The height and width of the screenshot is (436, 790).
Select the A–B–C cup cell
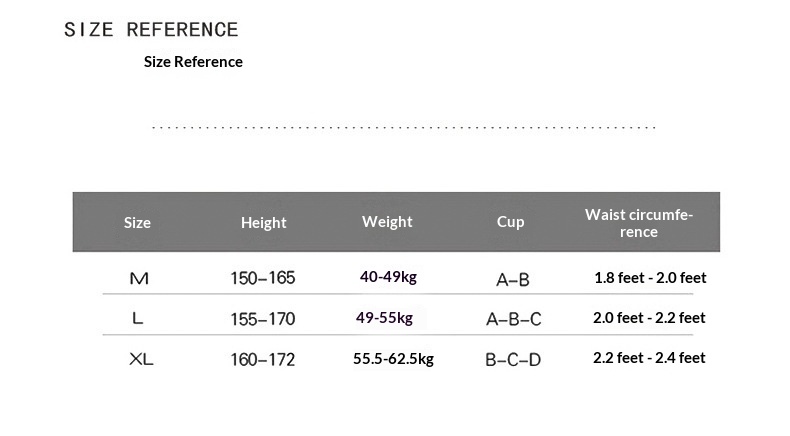pyautogui.click(x=513, y=319)
